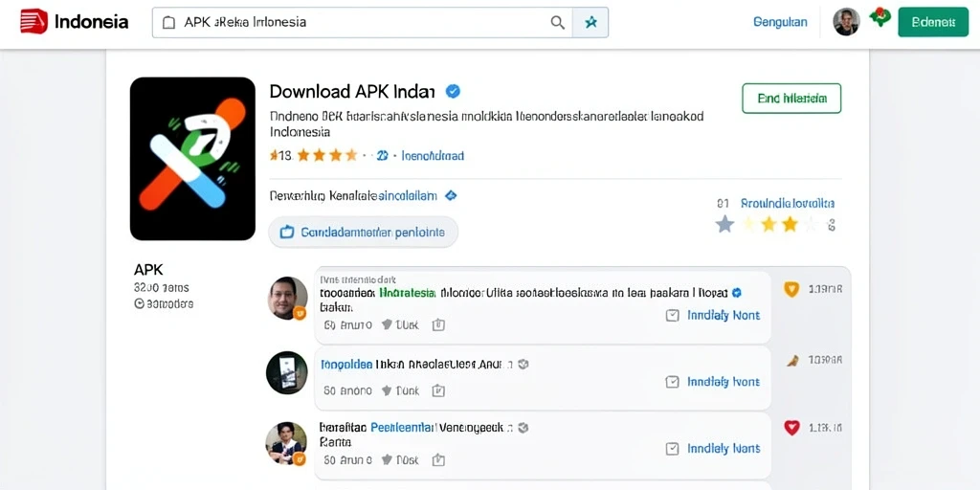Tick the Inndlaly checkbox in the Indratesia review
The image size is (980, 490).
[x=673, y=316]
